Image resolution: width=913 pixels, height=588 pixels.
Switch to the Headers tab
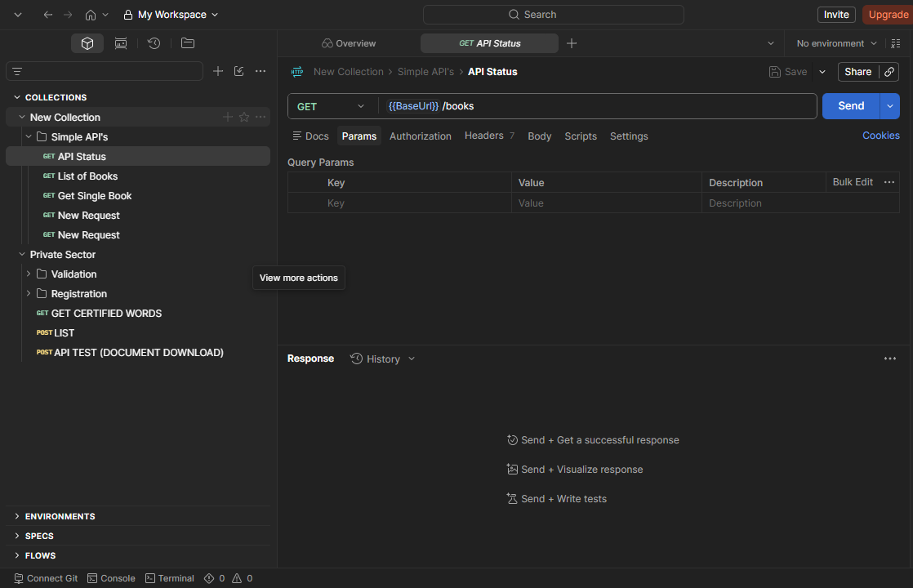pos(490,136)
